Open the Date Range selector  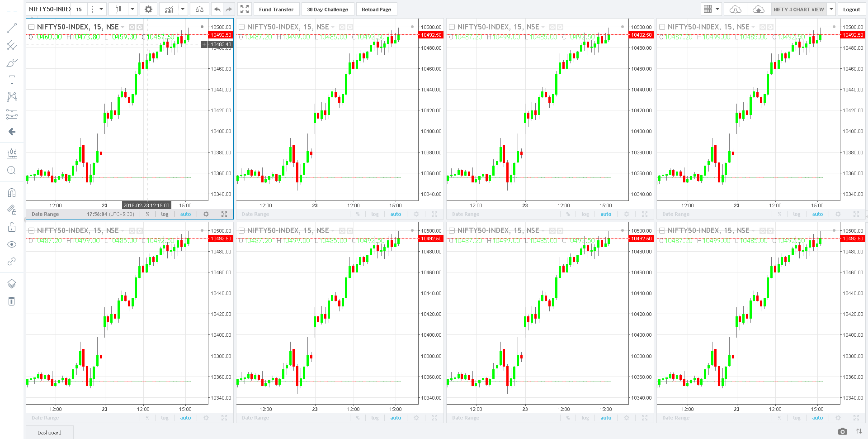coord(45,214)
